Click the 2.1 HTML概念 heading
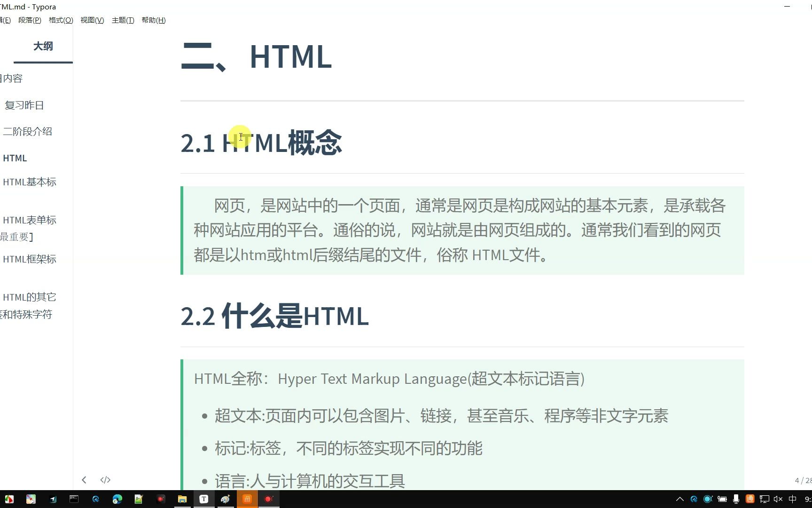The width and height of the screenshot is (812, 508). coord(261,143)
